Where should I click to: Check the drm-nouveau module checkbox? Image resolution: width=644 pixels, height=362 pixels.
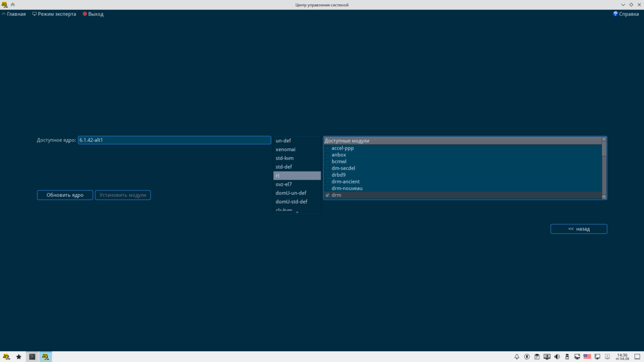click(327, 188)
